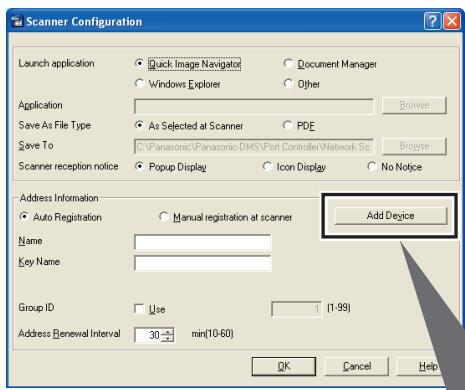Screen dimensions: 465x390
Task: Click the question mark help button in title bar
Action: (x=432, y=22)
